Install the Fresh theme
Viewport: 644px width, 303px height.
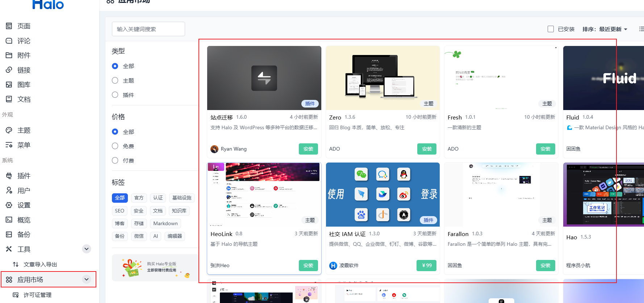pyautogui.click(x=545, y=149)
